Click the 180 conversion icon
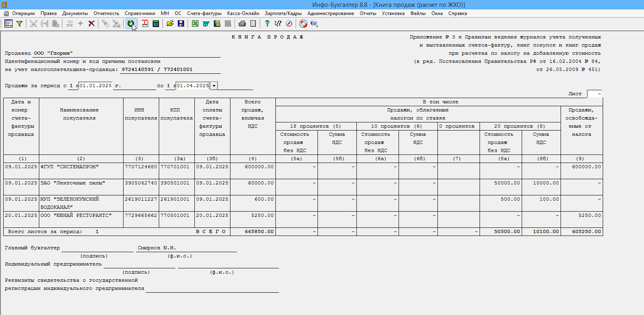This screenshot has height=315, width=644. pyautogui.click(x=70, y=24)
